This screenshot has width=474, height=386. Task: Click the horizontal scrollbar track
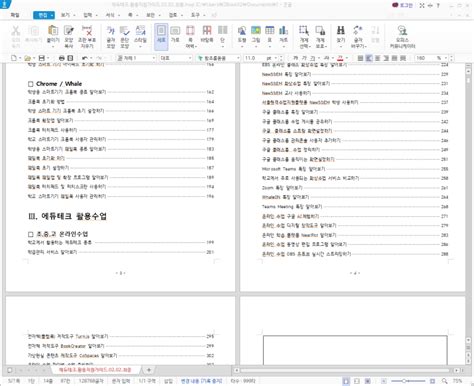click(345, 370)
